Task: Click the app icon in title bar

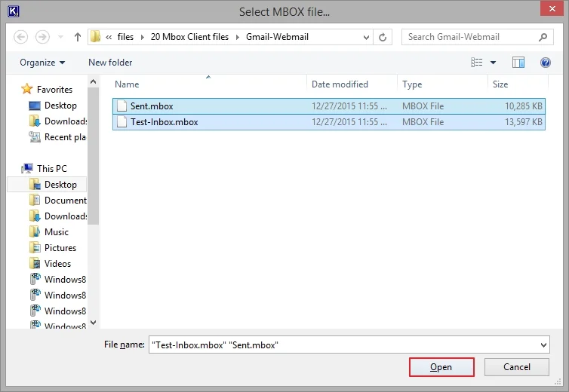Action: tap(13, 11)
